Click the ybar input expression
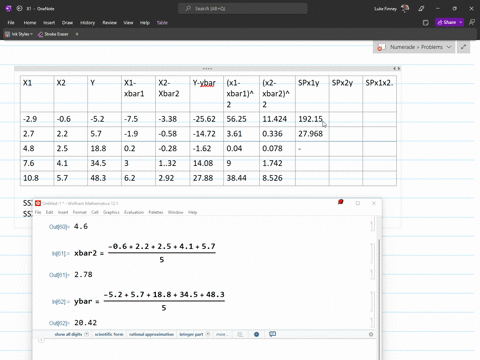This screenshot has width=480, height=360. 149,301
